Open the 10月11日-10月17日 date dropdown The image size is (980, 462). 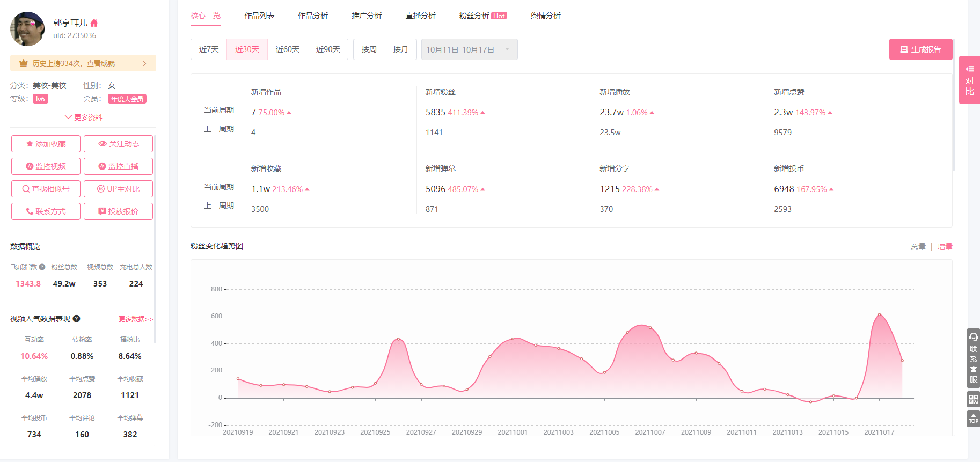[469, 49]
